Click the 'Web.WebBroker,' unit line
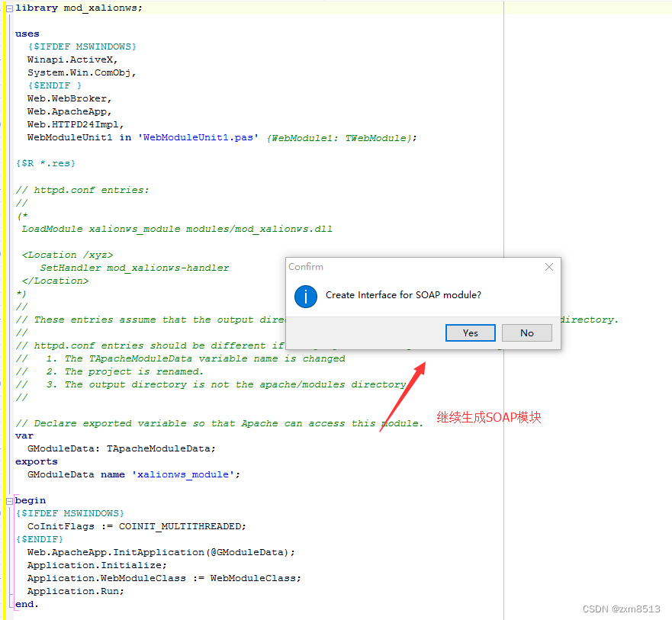 point(69,98)
